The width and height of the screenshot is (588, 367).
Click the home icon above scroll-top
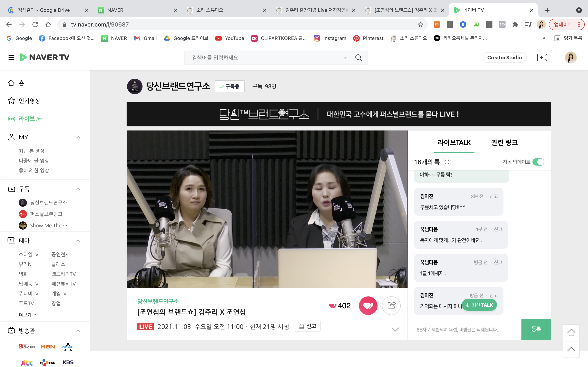point(571,333)
